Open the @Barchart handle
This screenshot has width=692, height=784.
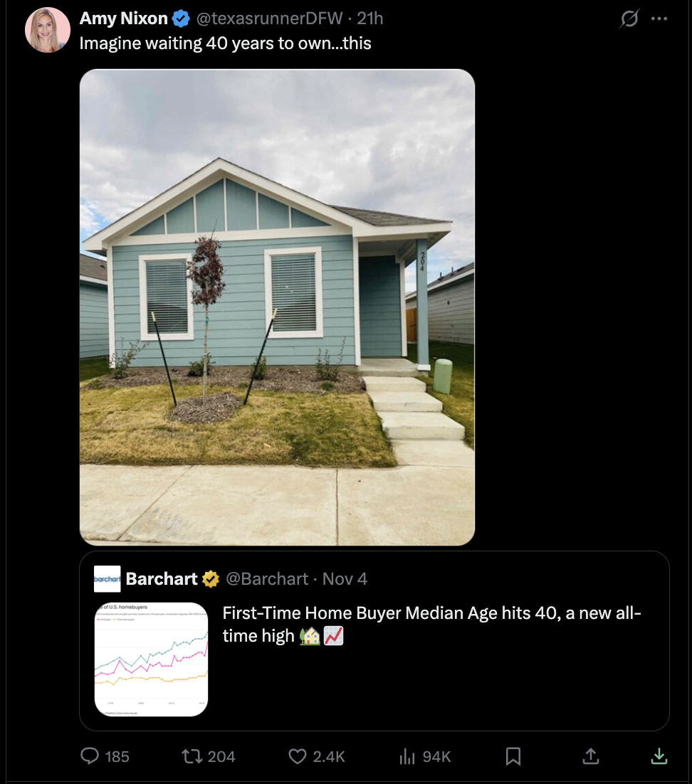point(267,579)
